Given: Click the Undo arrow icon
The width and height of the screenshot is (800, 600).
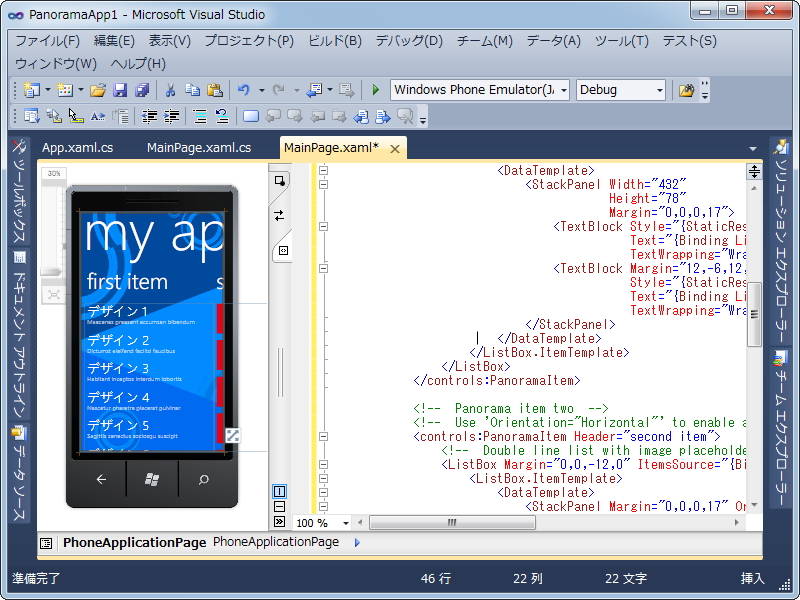Looking at the screenshot, I should (x=244, y=90).
